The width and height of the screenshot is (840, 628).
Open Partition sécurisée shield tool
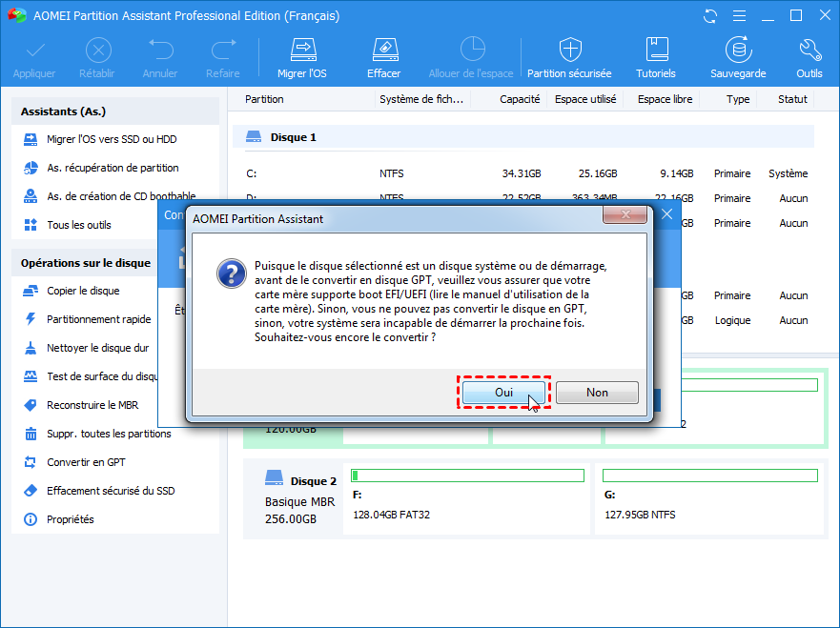coord(569,58)
